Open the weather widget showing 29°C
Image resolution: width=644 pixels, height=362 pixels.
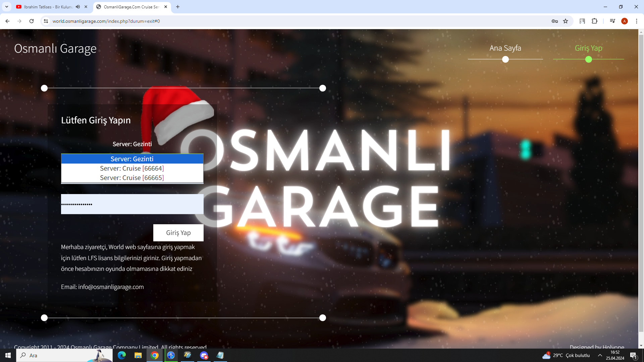click(566, 355)
